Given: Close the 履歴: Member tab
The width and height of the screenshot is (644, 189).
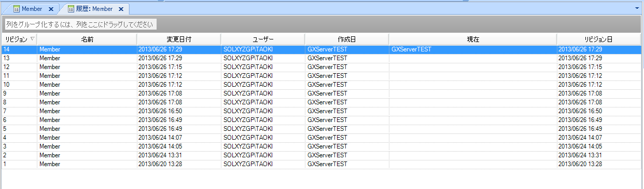Looking at the screenshot, I should pyautogui.click(x=121, y=9).
